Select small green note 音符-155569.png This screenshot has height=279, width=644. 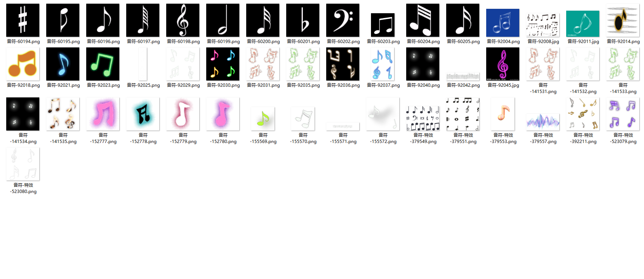tap(263, 119)
